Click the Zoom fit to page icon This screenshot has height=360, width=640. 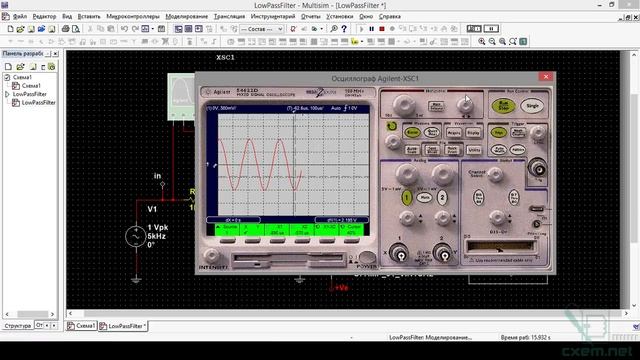[513, 42]
